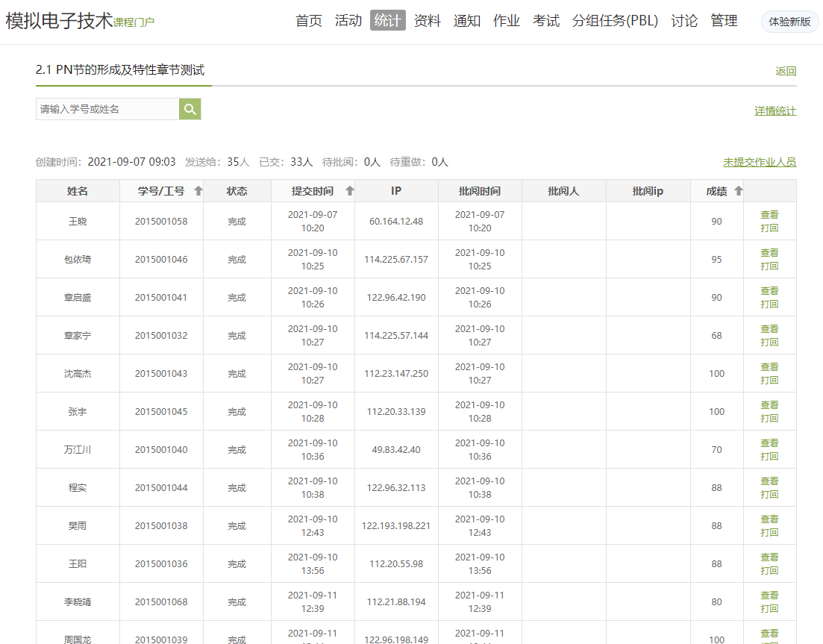Image resolution: width=823 pixels, height=644 pixels.
Task: Sort by 学号/工号 column arrow
Action: 198,191
